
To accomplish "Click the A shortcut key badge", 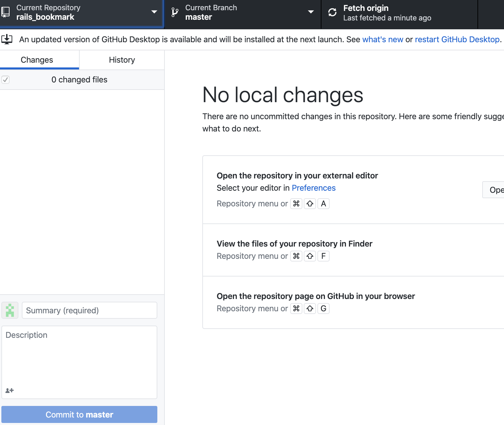I will coord(324,204).
